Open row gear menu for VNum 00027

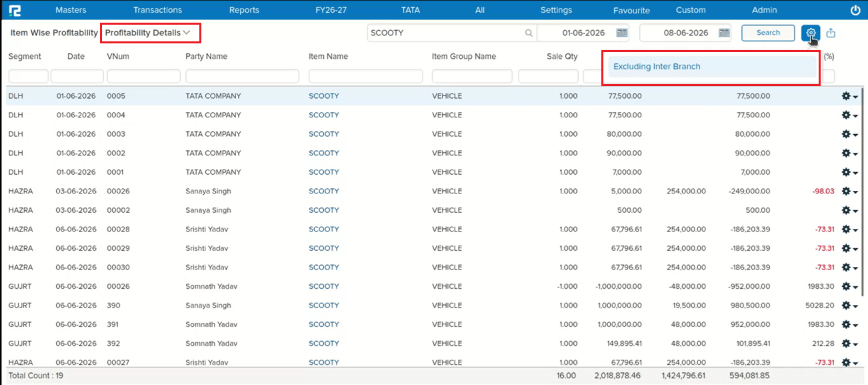click(849, 363)
